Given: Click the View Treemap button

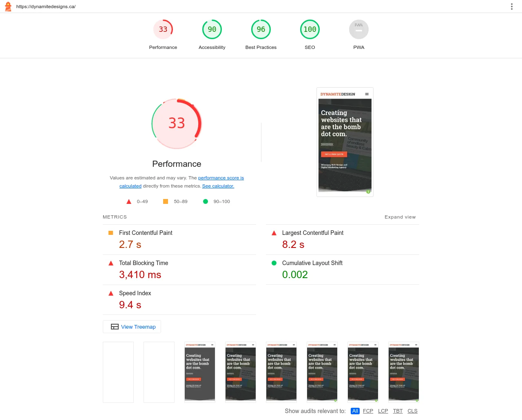Looking at the screenshot, I should (132, 327).
